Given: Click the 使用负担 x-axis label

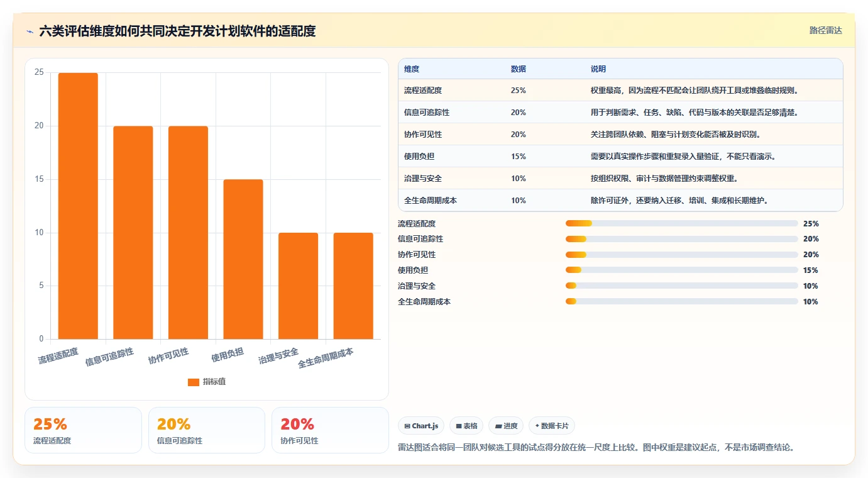Looking at the screenshot, I should pyautogui.click(x=228, y=355).
